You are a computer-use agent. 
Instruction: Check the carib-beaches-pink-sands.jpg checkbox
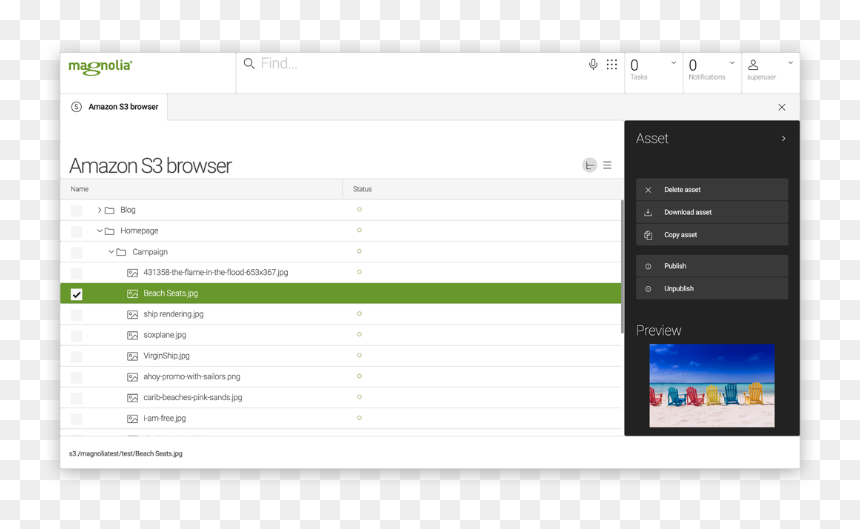tap(77, 398)
